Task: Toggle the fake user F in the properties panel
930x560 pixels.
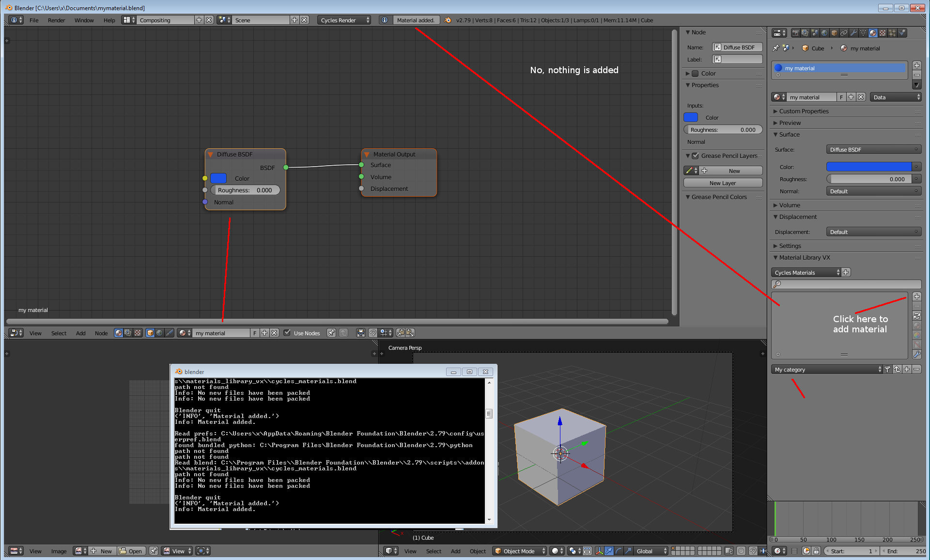Action: (x=841, y=97)
